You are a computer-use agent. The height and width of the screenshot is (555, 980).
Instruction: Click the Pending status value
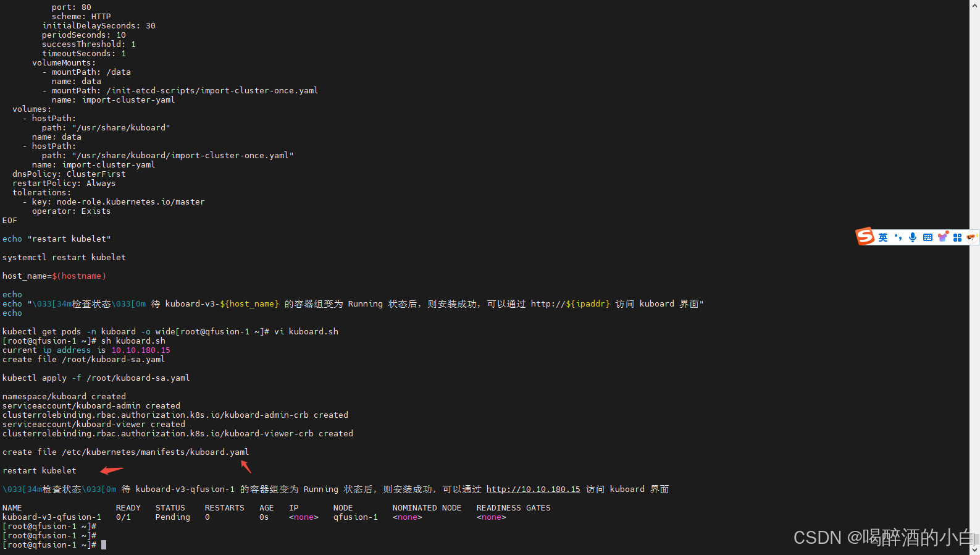tap(172, 517)
